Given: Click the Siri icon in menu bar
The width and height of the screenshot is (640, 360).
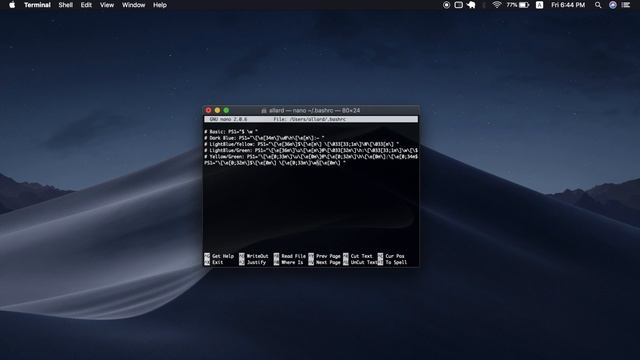Looking at the screenshot, I should coord(613,5).
